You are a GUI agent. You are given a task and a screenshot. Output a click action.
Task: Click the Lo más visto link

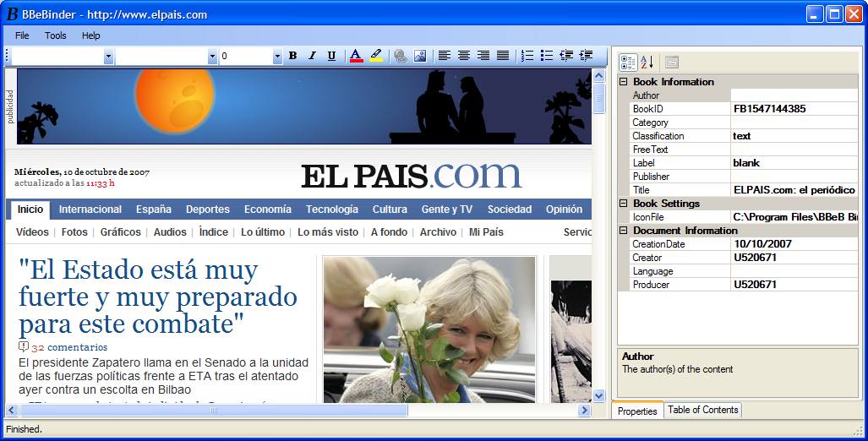coord(328,231)
